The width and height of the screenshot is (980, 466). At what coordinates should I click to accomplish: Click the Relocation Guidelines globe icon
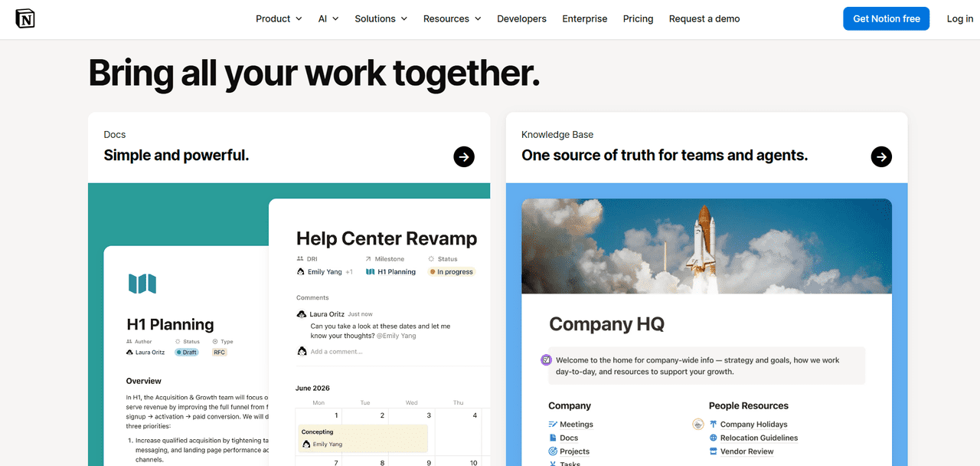pyautogui.click(x=714, y=438)
